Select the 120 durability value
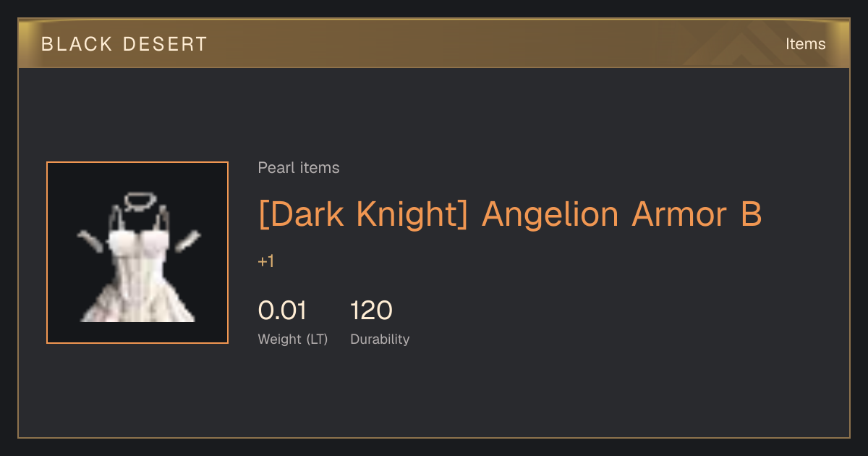Image resolution: width=868 pixels, height=456 pixels. pyautogui.click(x=371, y=311)
